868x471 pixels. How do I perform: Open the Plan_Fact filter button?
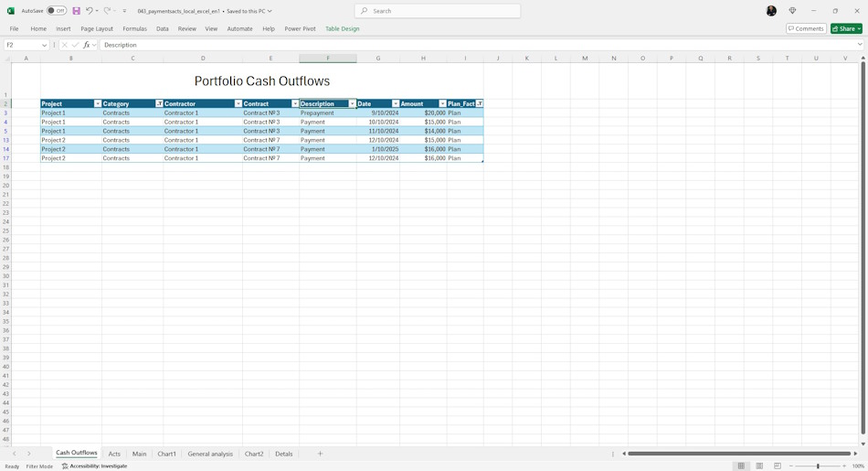(480, 103)
